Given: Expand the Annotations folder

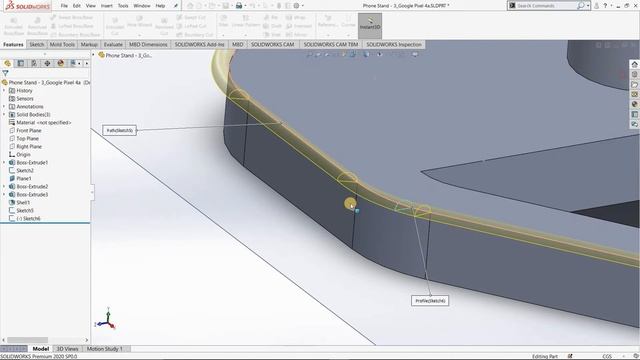Looking at the screenshot, I should pos(4,107).
